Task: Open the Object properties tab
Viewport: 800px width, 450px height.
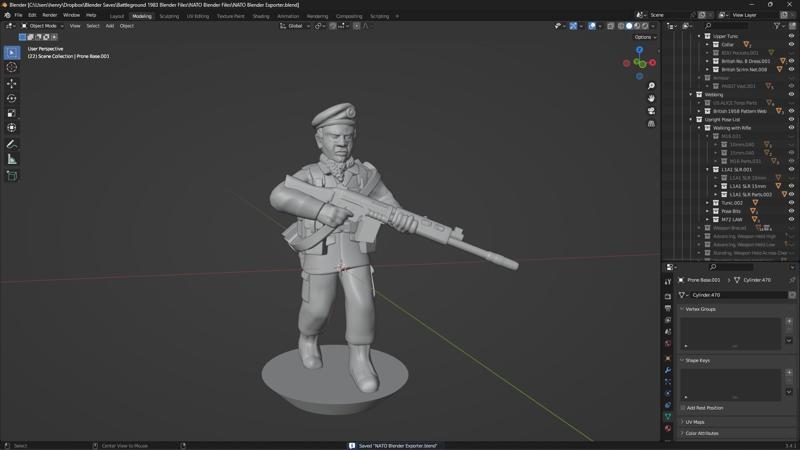Action: click(x=668, y=358)
